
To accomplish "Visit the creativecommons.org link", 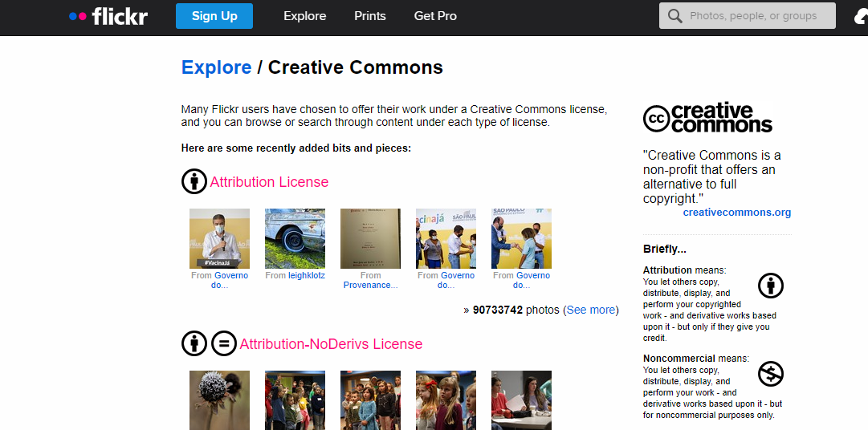I will coord(737,212).
